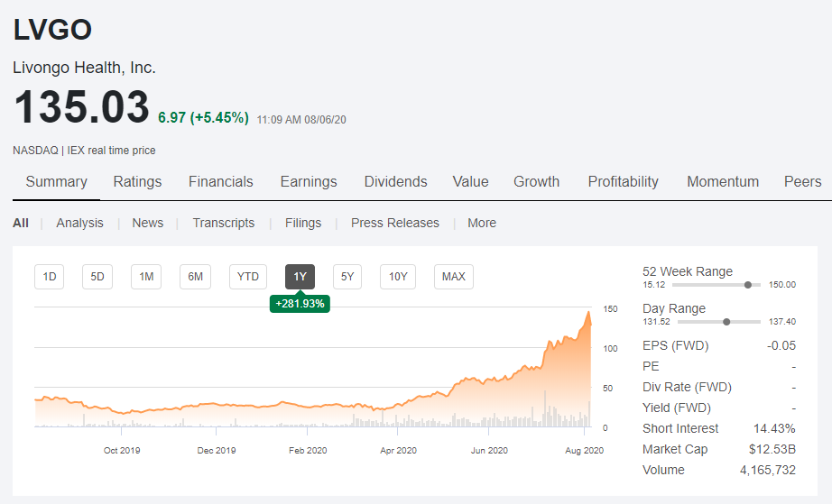Click the price peak on chart
832x504 pixels.
(588, 313)
